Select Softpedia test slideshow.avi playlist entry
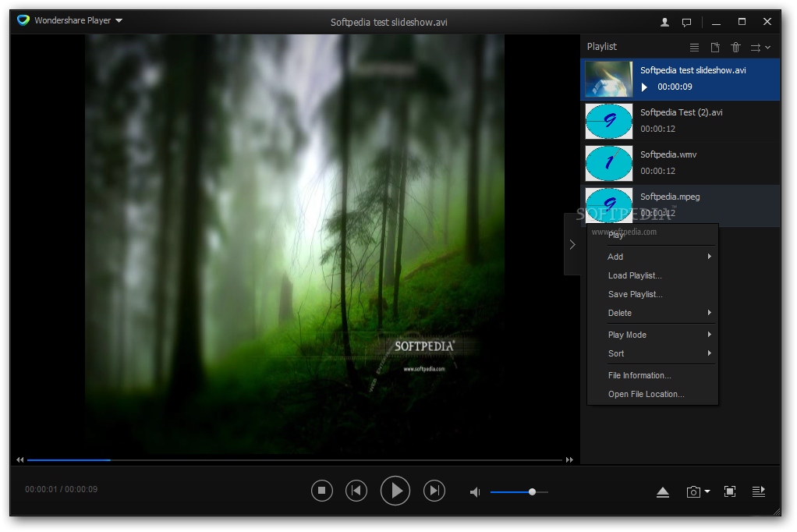 tap(680, 80)
